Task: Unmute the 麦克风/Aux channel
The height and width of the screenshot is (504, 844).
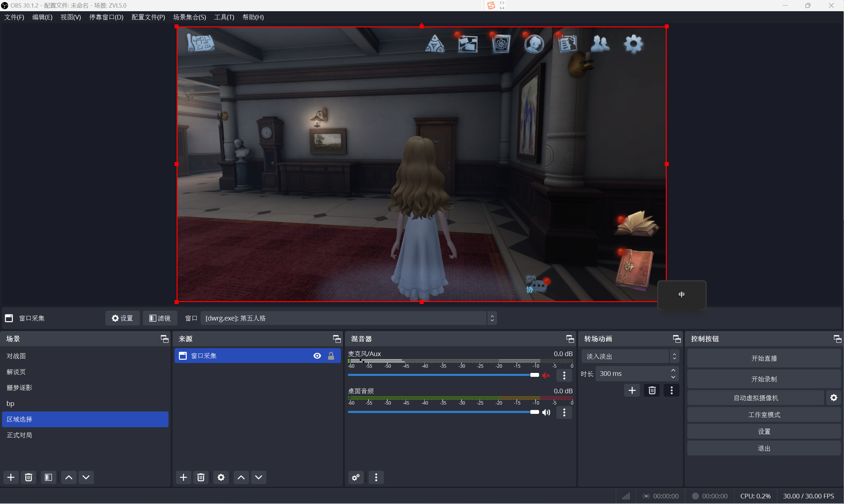Action: coord(546,375)
